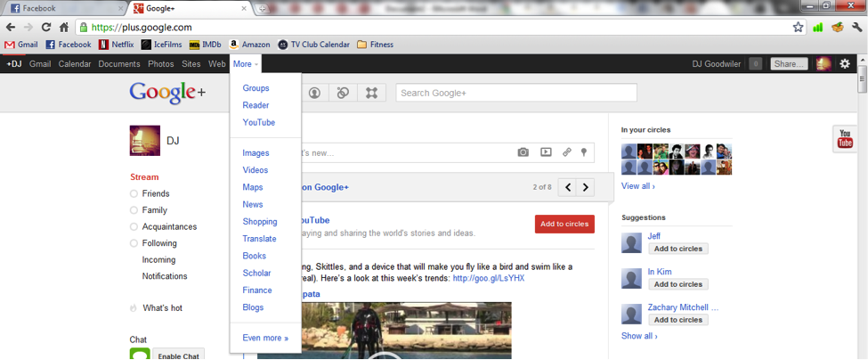This screenshot has height=360, width=868.
Task: Bookmark this page with the star icon
Action: pos(798,27)
